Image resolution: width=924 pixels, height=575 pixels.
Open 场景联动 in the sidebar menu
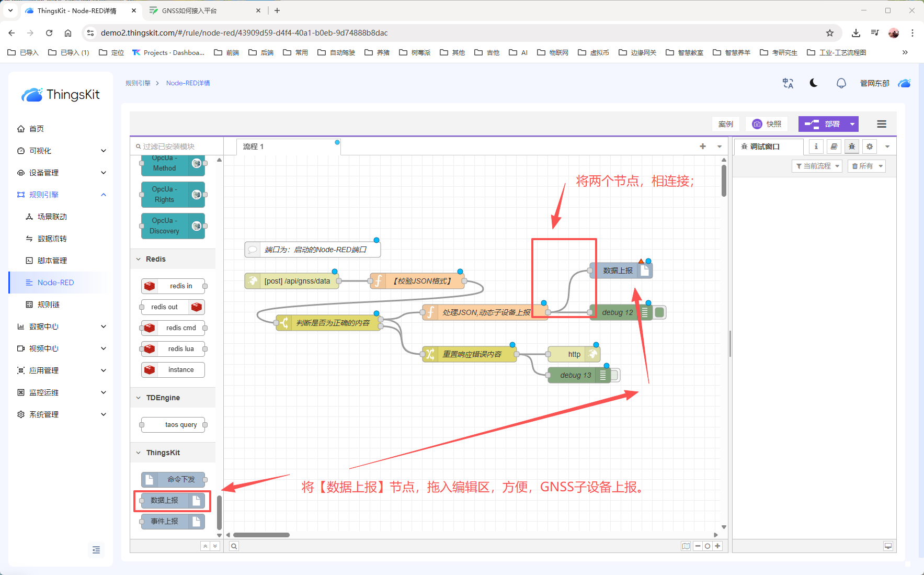52,217
